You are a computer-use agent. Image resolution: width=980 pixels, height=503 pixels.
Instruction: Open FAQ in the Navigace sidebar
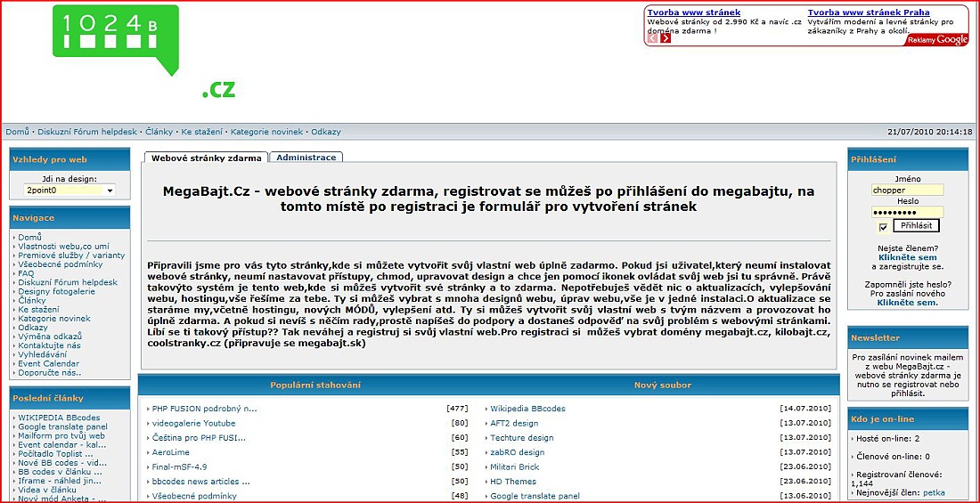[26, 273]
